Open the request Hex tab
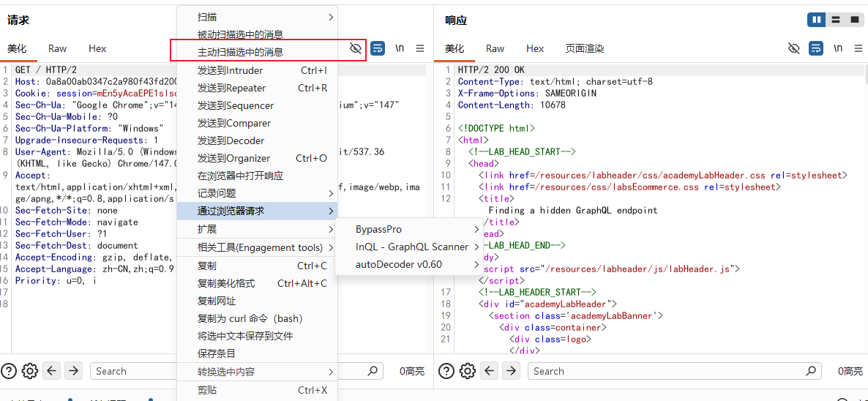Image resolution: width=868 pixels, height=401 pixels. [x=97, y=49]
